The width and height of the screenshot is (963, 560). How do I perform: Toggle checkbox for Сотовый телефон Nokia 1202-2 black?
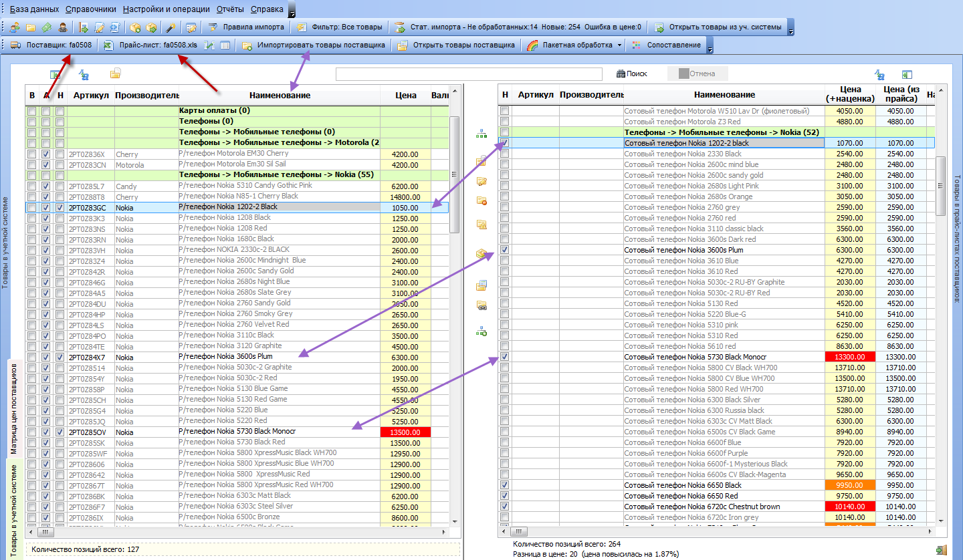tap(505, 143)
